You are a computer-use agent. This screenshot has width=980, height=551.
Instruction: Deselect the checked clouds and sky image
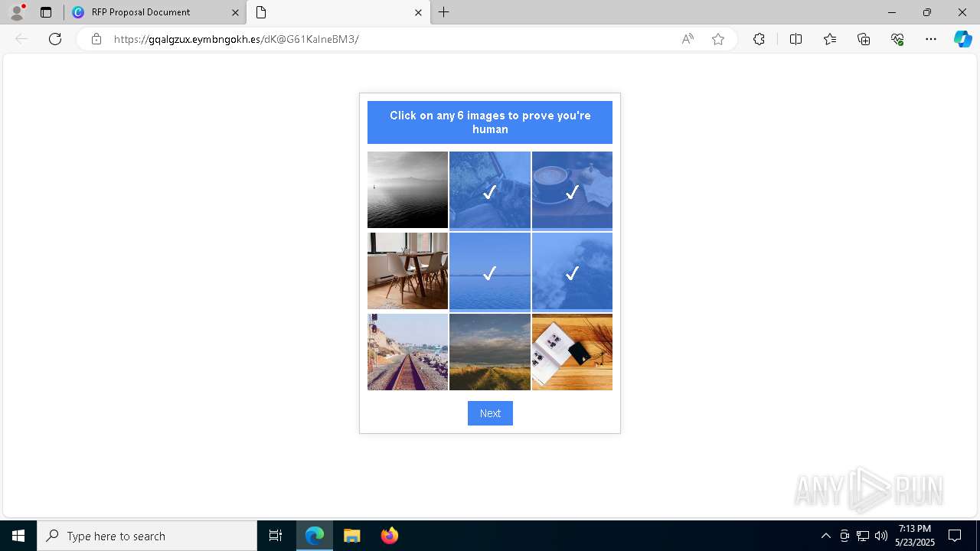(572, 271)
